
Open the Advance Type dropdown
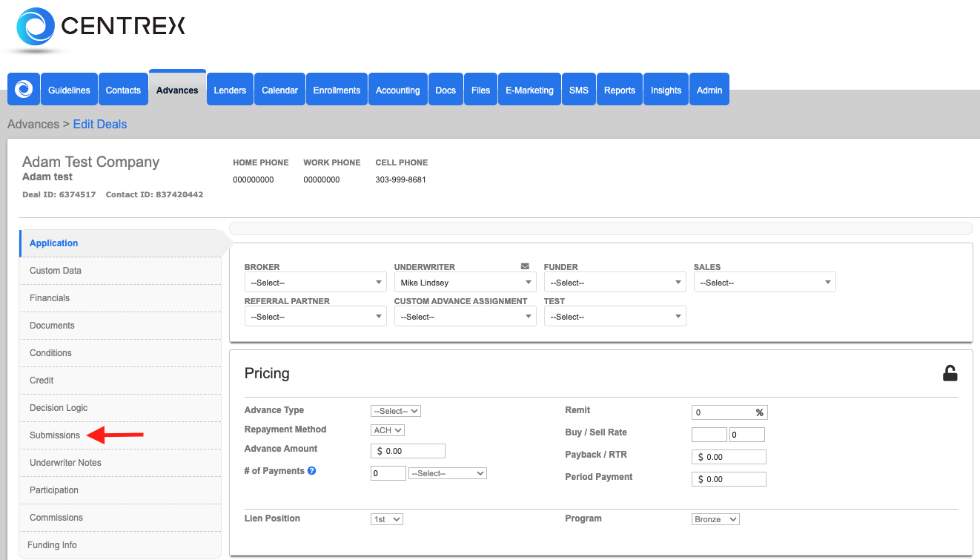[x=395, y=410]
